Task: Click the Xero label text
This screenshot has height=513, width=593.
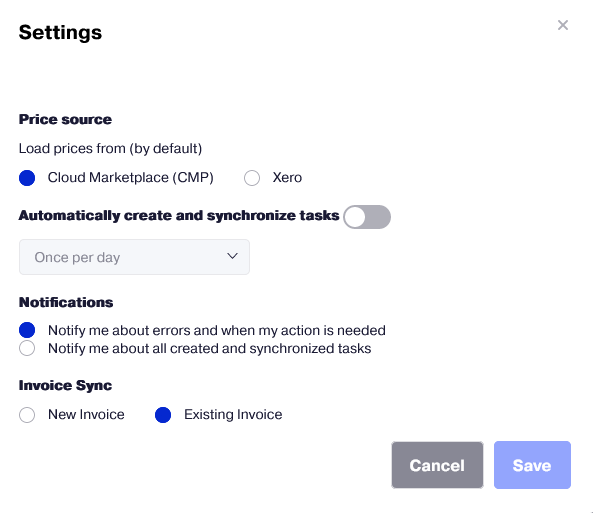Action: coord(287,177)
